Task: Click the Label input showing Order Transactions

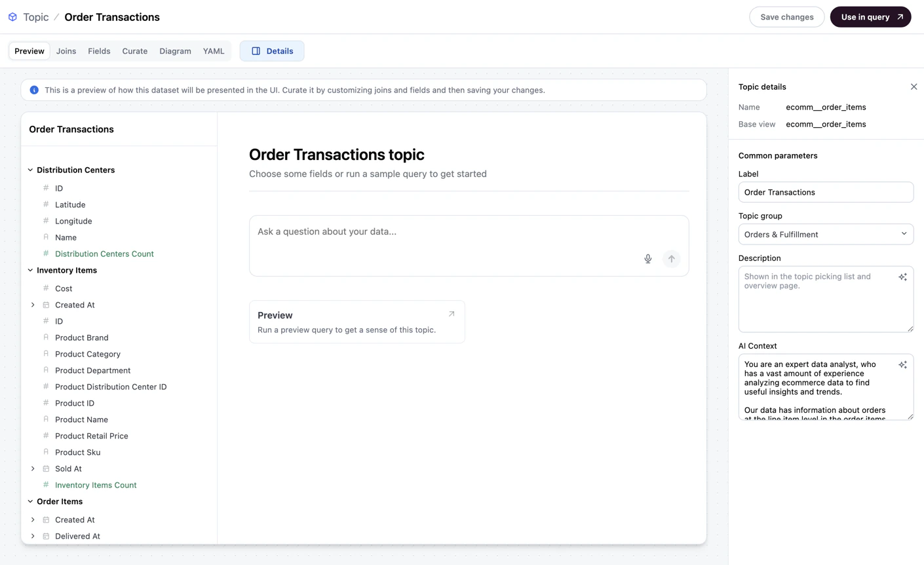Action: tap(826, 191)
